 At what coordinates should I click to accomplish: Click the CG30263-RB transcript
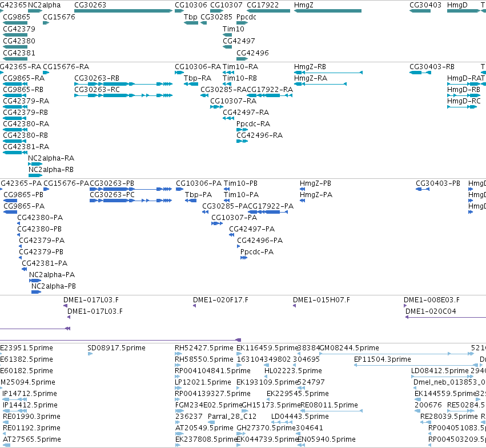click(123, 84)
